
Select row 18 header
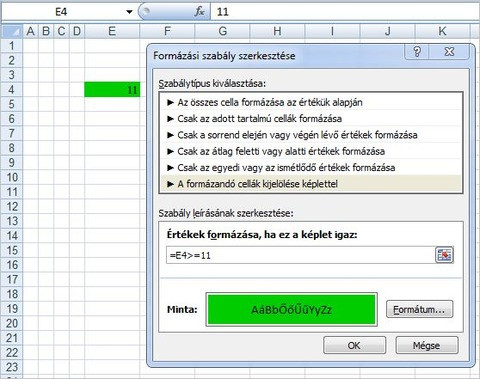click(x=12, y=294)
